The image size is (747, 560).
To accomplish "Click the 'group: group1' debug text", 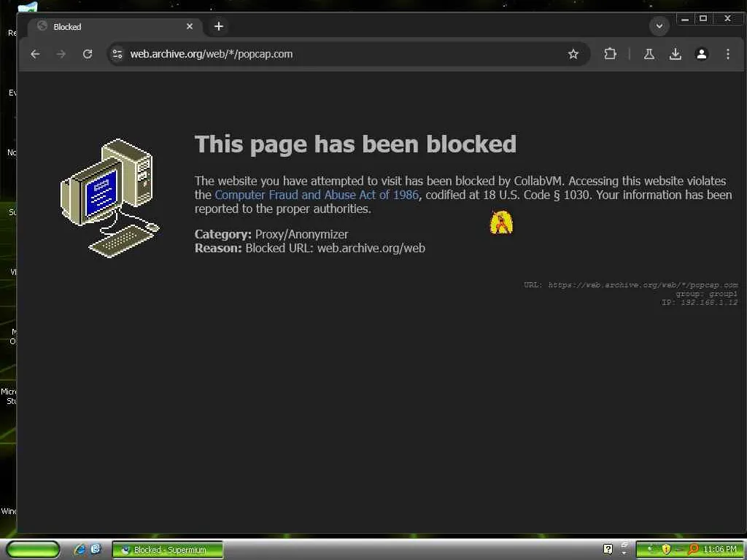I will point(706,294).
